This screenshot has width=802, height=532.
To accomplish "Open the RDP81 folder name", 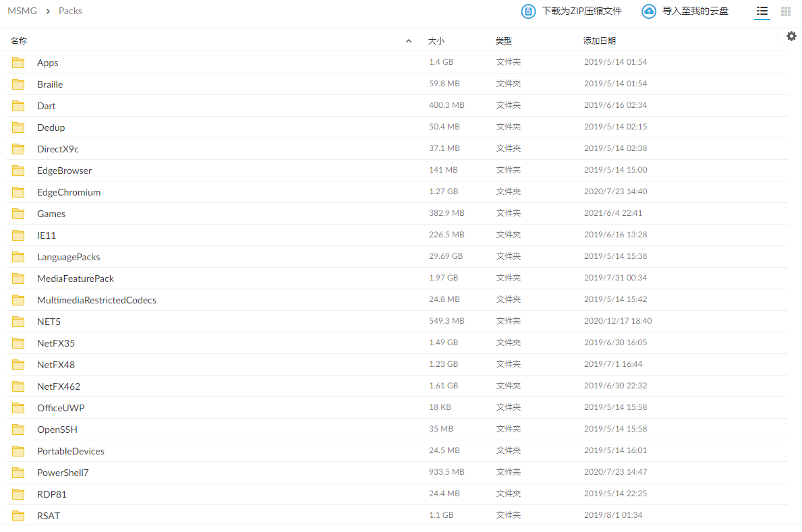I will [52, 495].
